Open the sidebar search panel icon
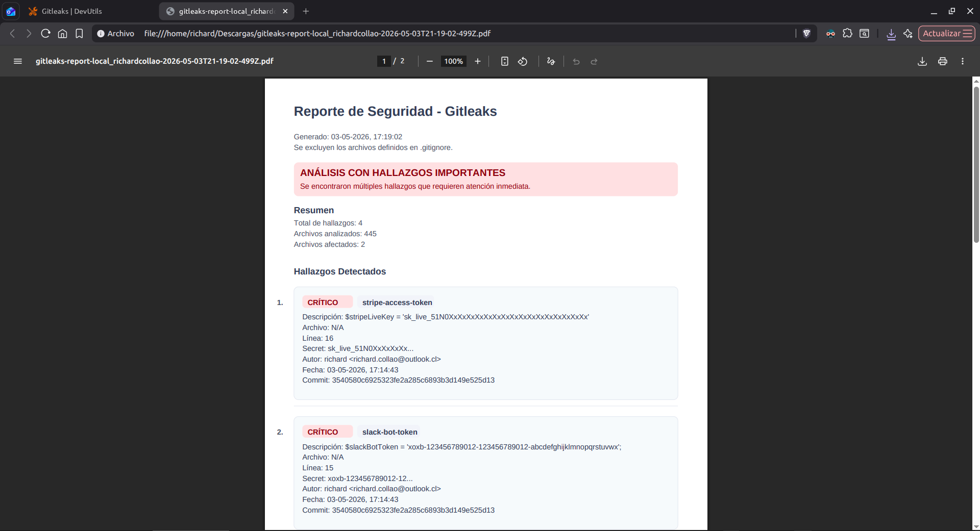 864,34
